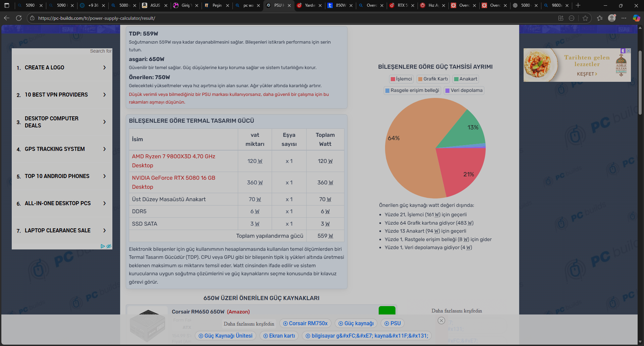Toggle İşlemci legend item in chart
Image resolution: width=644 pixels, height=346 pixels.
[x=401, y=79]
